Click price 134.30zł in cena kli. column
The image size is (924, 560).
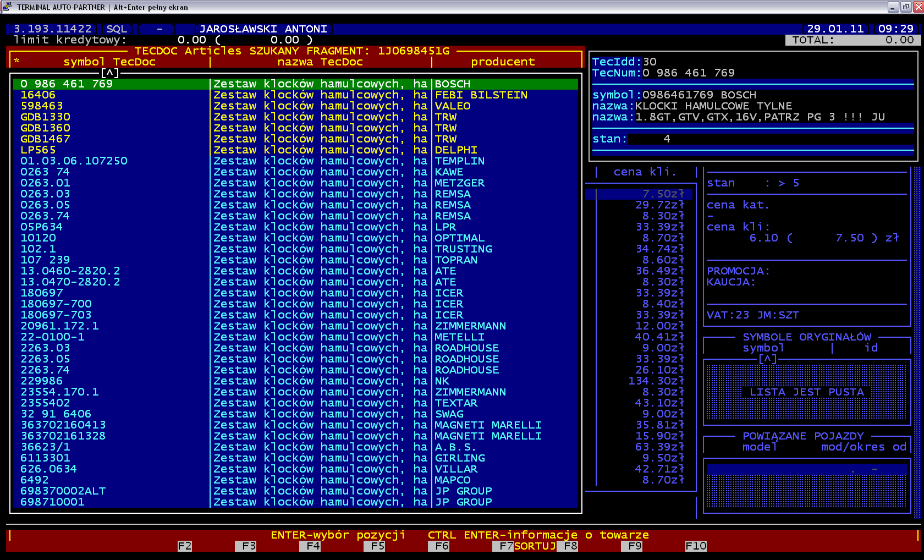[x=656, y=381]
